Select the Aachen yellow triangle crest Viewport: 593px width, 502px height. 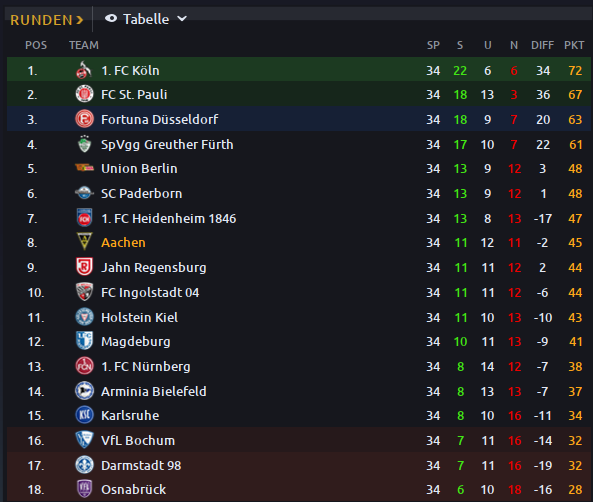(x=84, y=242)
